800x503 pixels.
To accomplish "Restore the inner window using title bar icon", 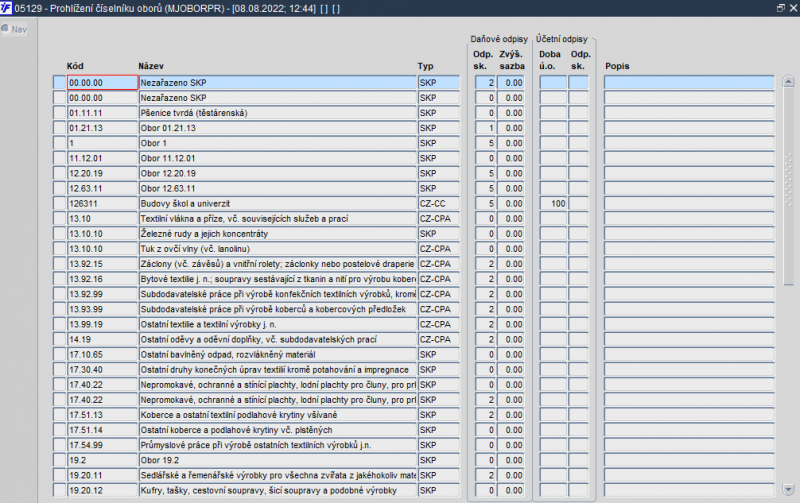I will [x=781, y=8].
